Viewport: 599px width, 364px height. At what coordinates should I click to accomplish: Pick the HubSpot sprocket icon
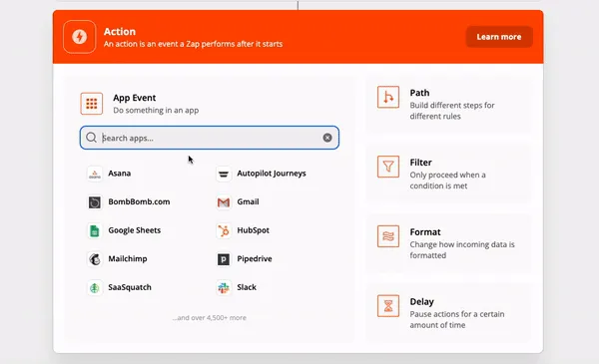(224, 230)
